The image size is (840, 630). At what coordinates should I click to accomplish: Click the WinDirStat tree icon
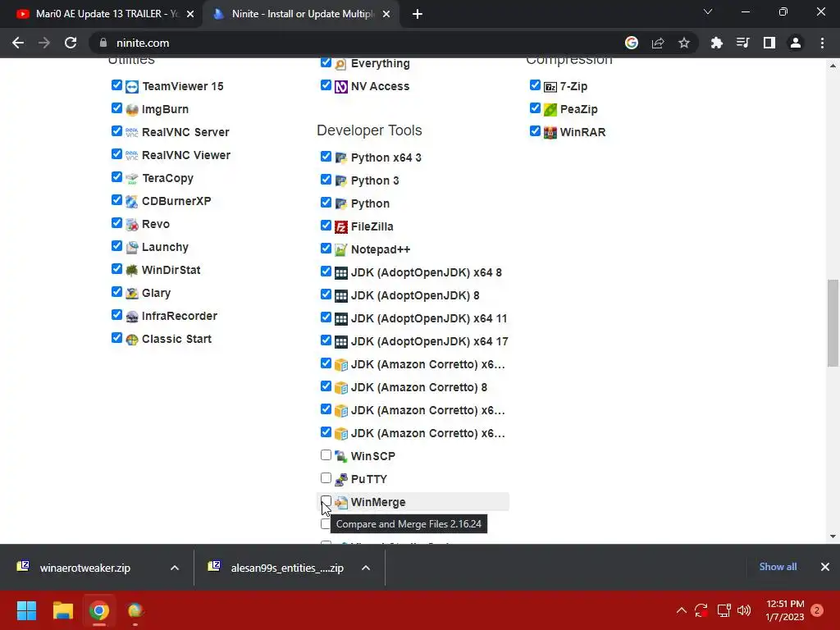pyautogui.click(x=132, y=271)
